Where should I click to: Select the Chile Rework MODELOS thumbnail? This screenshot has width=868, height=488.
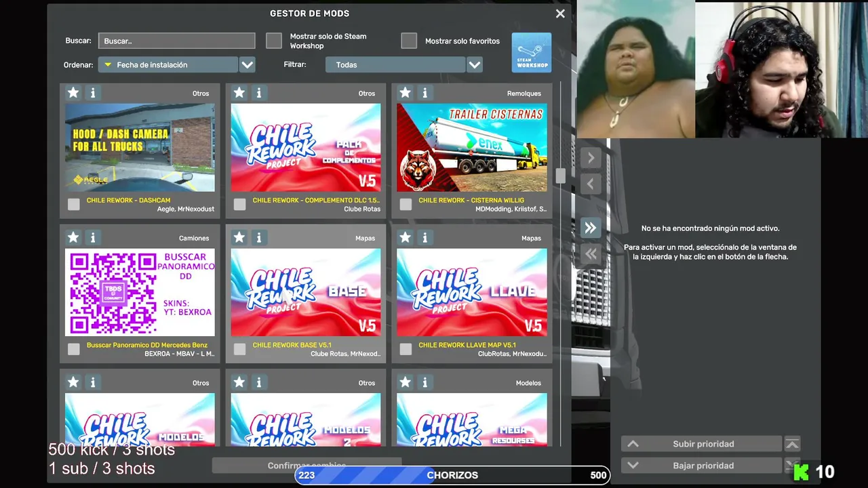click(140, 420)
